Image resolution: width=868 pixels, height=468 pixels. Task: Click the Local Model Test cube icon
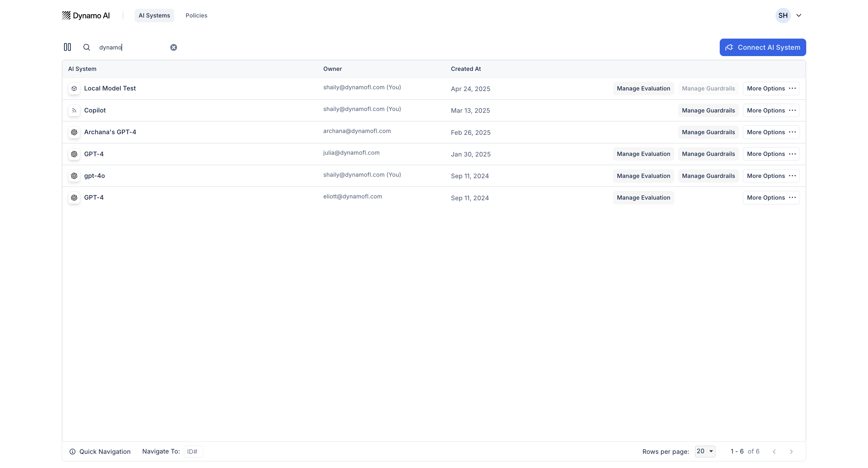coord(74,88)
